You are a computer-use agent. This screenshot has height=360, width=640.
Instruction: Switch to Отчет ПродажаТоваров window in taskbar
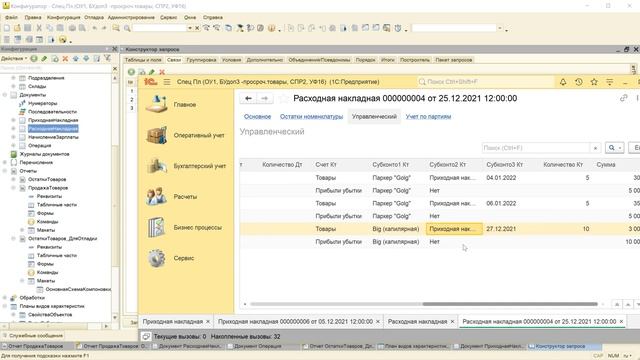coord(36,346)
